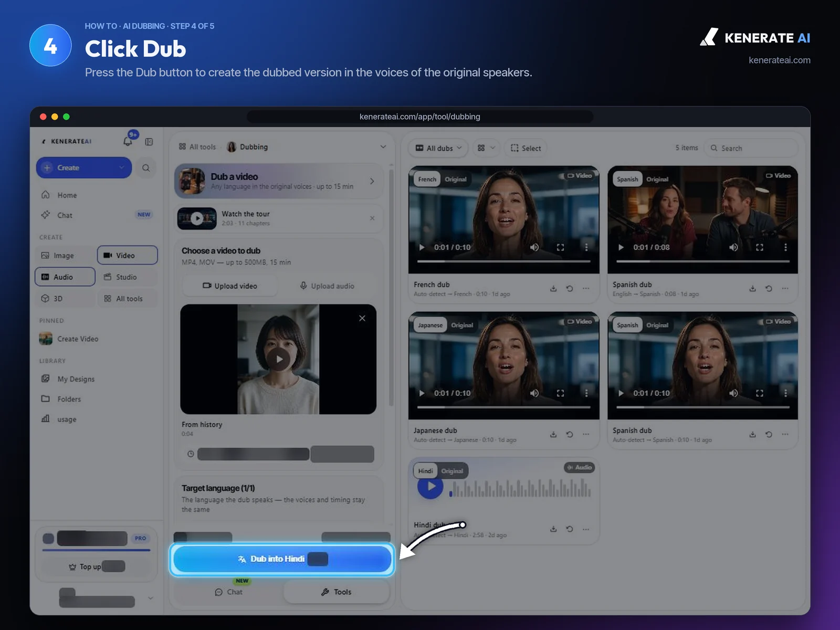Go to All tools breadcrumb
Screen dimensions: 840x630
[x=197, y=147]
